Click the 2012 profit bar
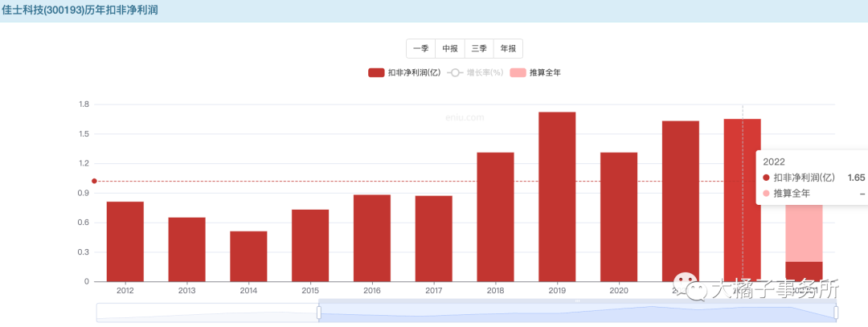Viewport: 868px width, 327px height. [125, 242]
